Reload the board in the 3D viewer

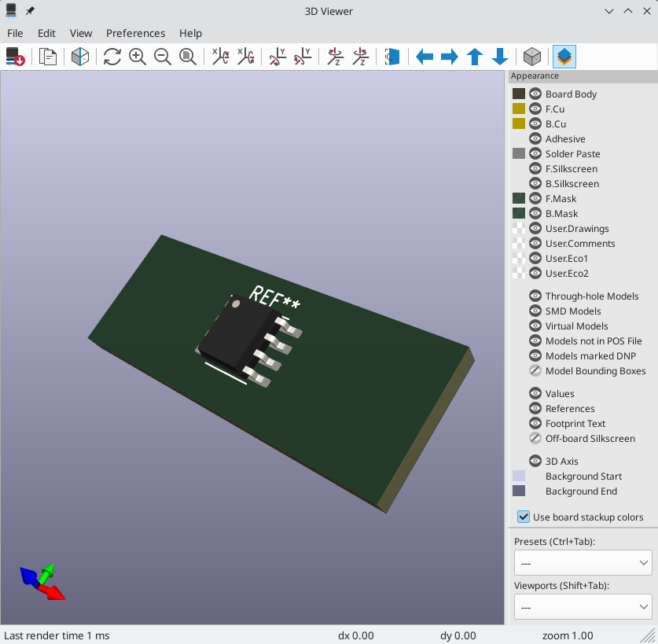[x=15, y=57]
